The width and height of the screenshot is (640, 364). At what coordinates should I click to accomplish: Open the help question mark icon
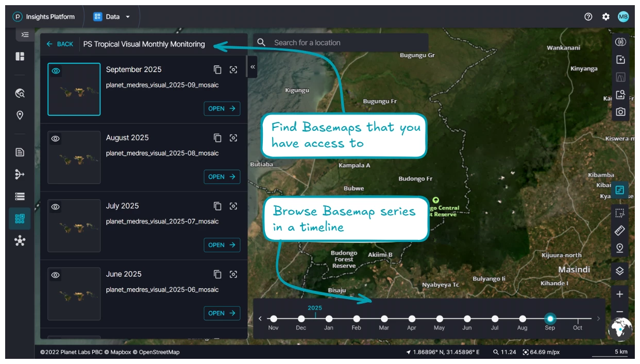(x=588, y=16)
